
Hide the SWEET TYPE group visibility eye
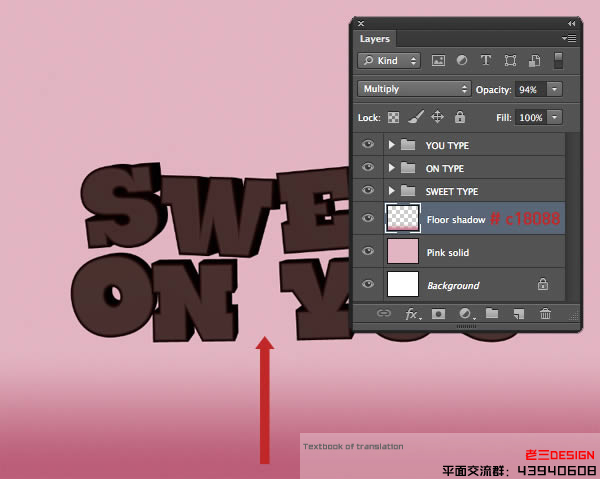pos(368,190)
